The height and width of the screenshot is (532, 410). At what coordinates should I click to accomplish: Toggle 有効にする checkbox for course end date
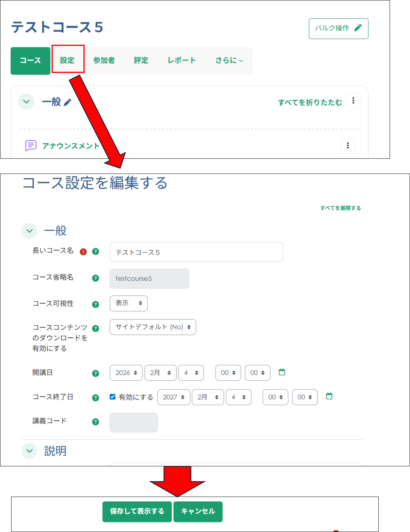(x=113, y=397)
